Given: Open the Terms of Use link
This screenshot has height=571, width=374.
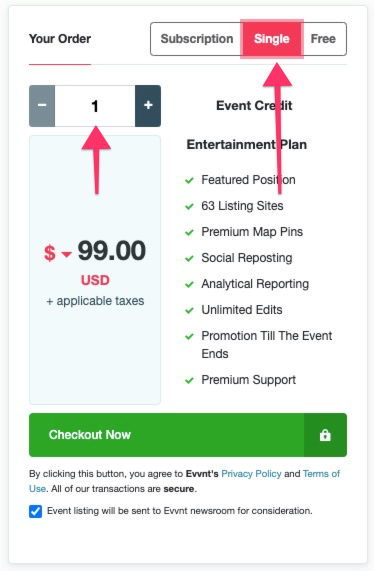Looking at the screenshot, I should (321, 474).
